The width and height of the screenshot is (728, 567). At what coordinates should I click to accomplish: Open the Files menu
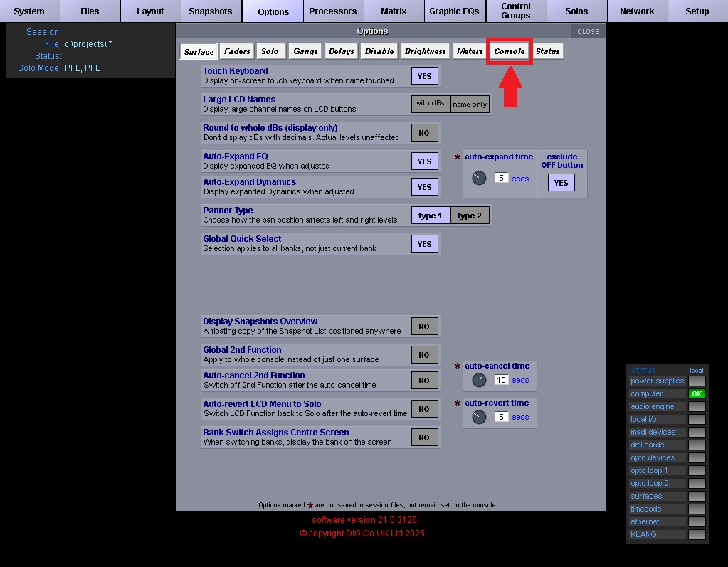tap(90, 11)
